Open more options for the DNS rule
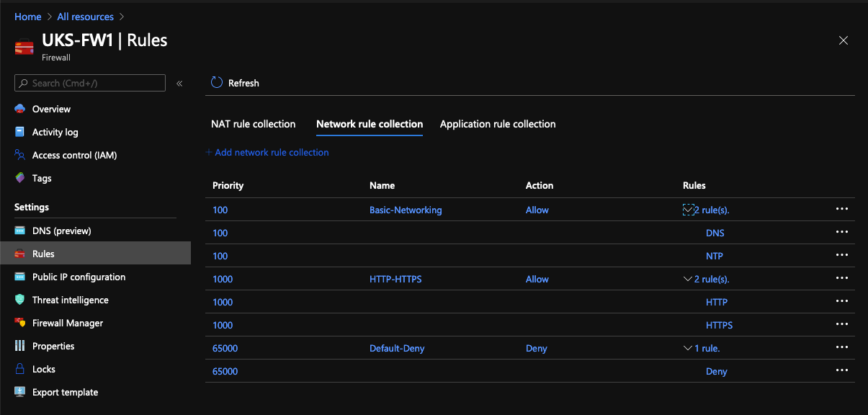This screenshot has height=415, width=868. coord(842,232)
